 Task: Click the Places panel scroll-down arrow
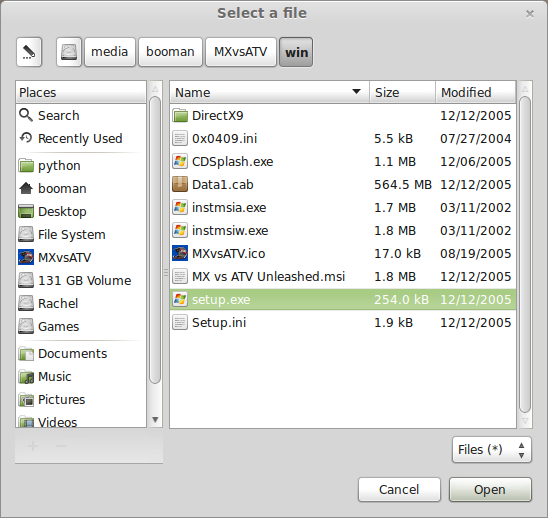155,419
